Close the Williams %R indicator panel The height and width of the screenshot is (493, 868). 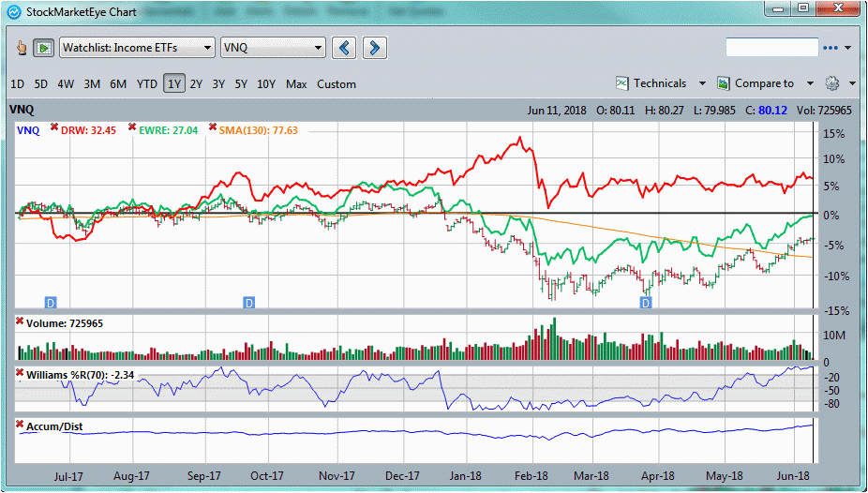pyautogui.click(x=21, y=373)
